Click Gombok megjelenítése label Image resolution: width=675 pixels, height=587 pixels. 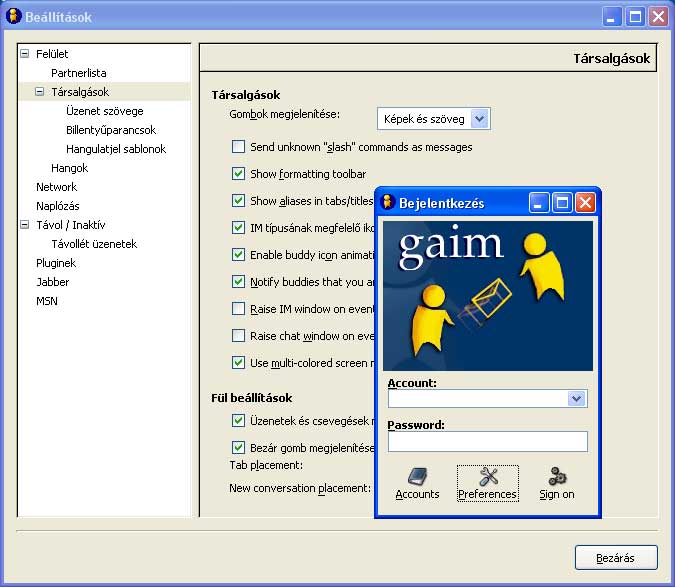(x=284, y=114)
